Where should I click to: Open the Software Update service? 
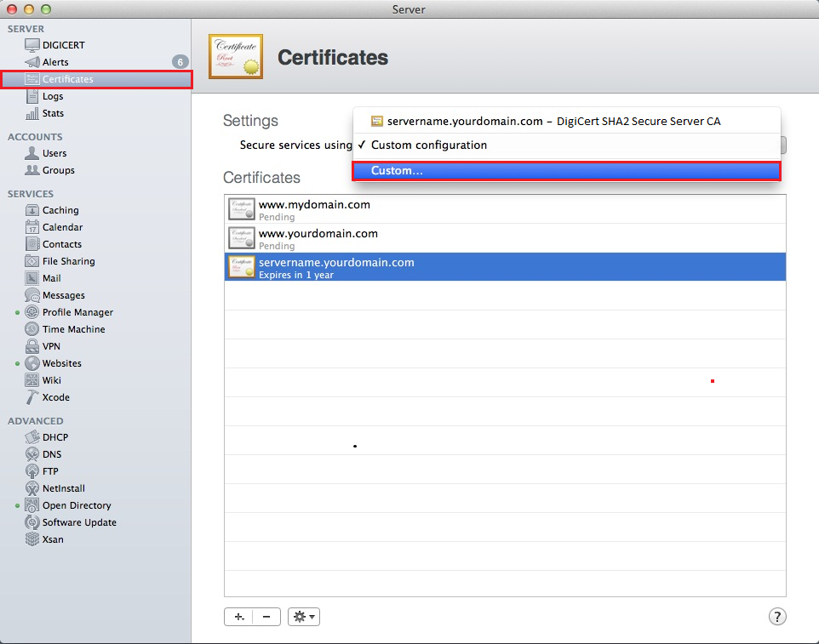point(78,522)
